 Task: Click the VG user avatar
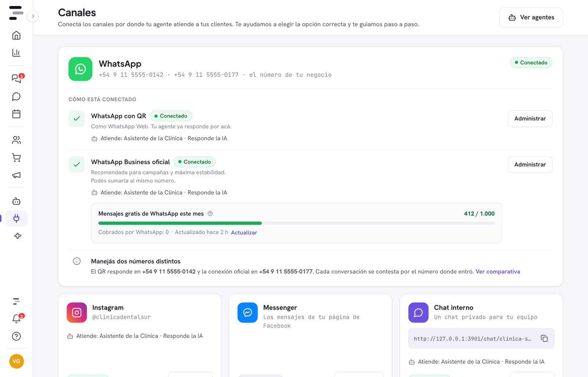[17, 361]
